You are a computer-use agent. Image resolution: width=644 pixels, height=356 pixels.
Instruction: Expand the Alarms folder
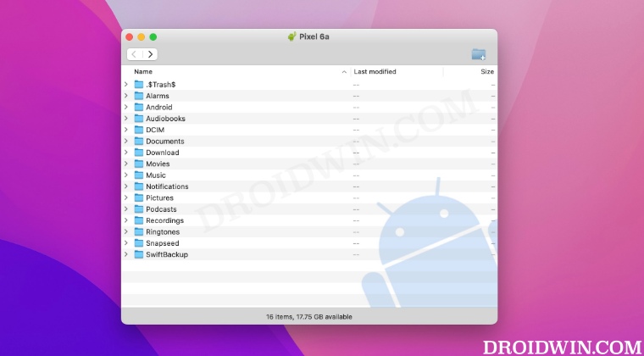(126, 96)
